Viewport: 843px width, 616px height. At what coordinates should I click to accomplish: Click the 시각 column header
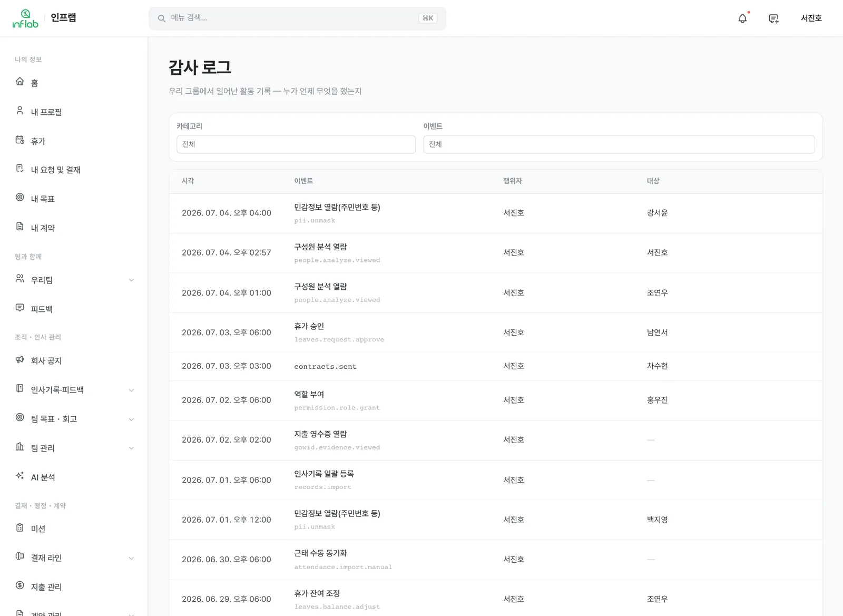click(188, 181)
